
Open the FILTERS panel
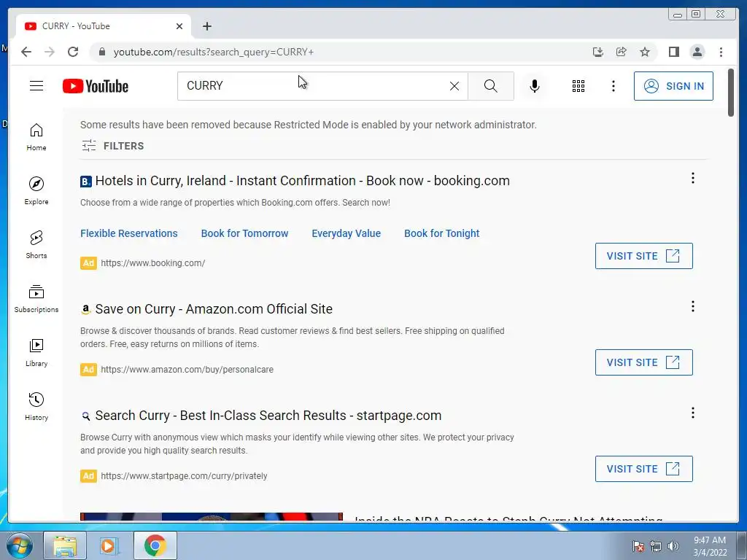coord(112,146)
